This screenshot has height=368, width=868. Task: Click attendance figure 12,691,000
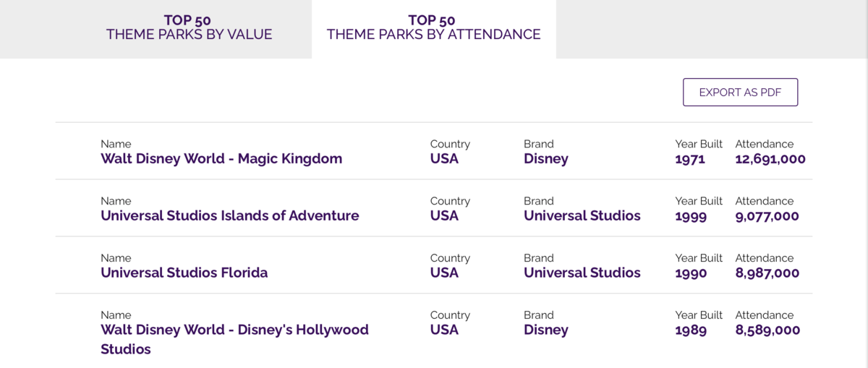coord(770,159)
